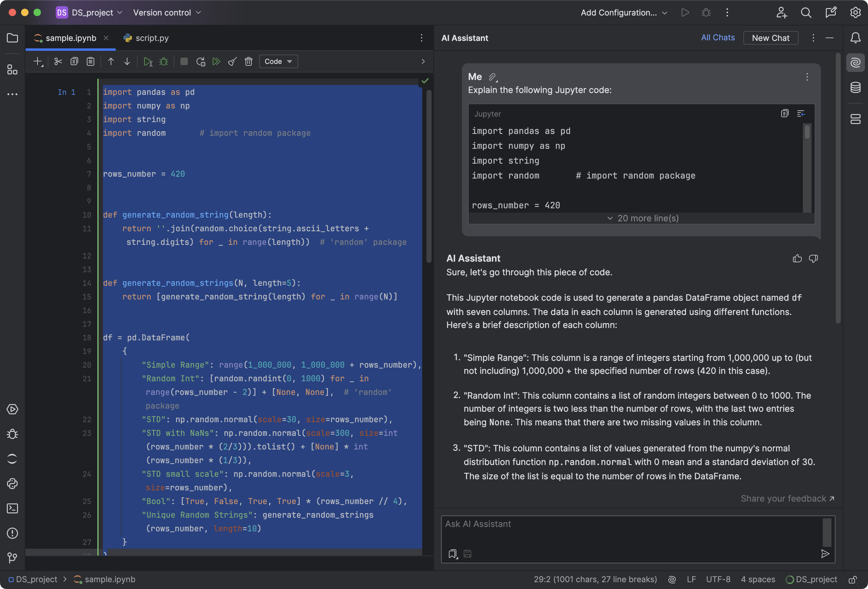Open the Share your feedback link
The width and height of the screenshot is (868, 589).
click(x=787, y=498)
